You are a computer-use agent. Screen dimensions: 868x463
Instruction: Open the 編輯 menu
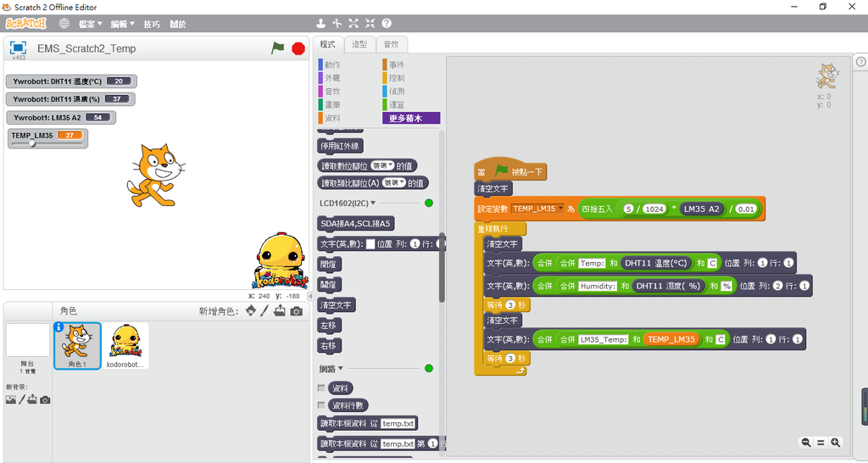(x=122, y=24)
